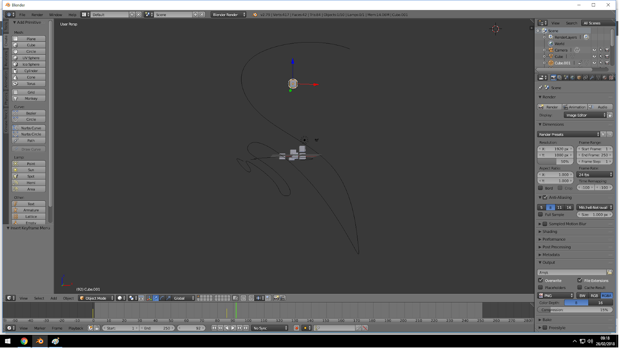Open the Constraints chain-link properties tab
644x363 pixels.
(x=585, y=78)
